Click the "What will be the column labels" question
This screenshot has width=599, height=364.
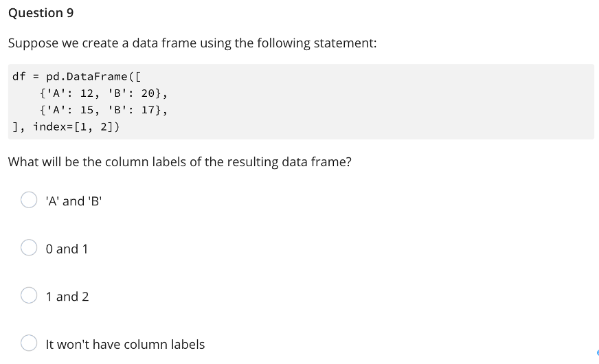tap(179, 162)
